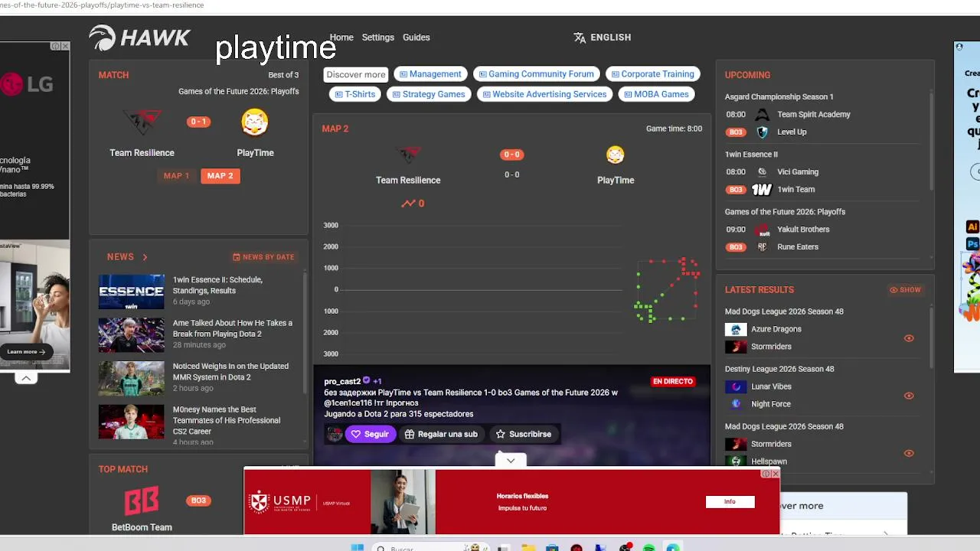This screenshot has height=551, width=980.
Task: Click Learn more on the LG ad
Action: [26, 352]
